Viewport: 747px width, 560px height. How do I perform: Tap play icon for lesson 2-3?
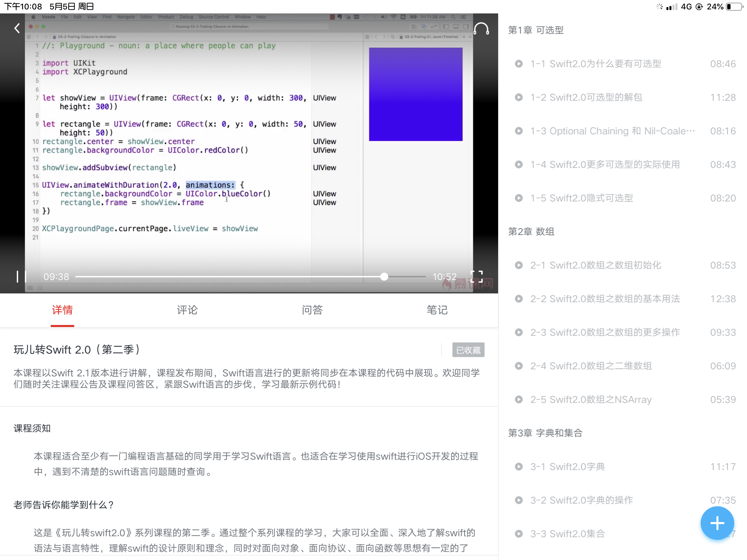(518, 332)
